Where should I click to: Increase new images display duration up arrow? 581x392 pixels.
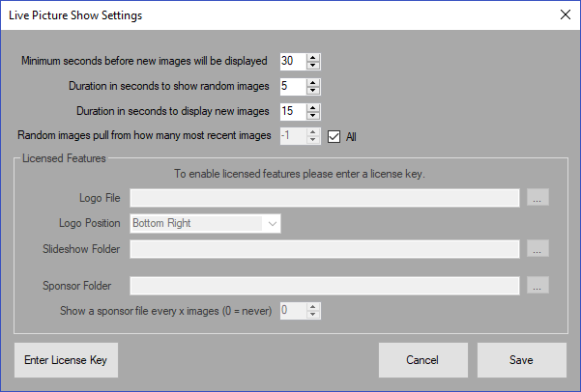point(312,108)
